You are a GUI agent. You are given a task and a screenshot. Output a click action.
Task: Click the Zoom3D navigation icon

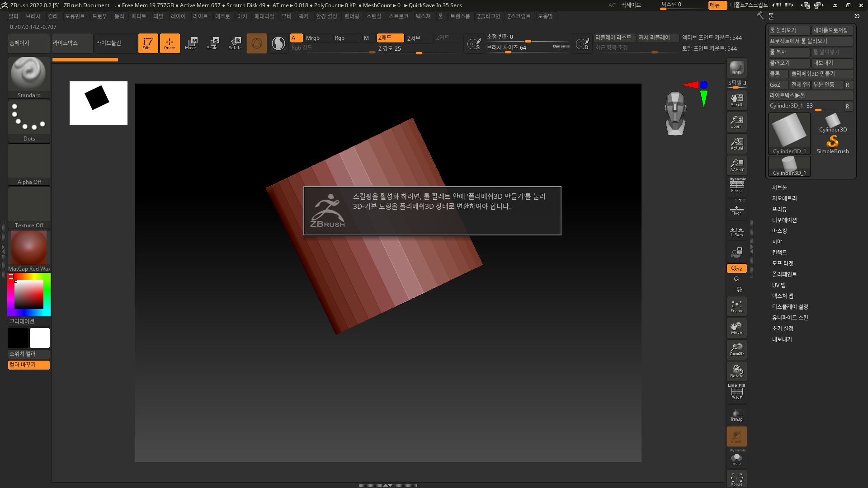[x=736, y=350]
